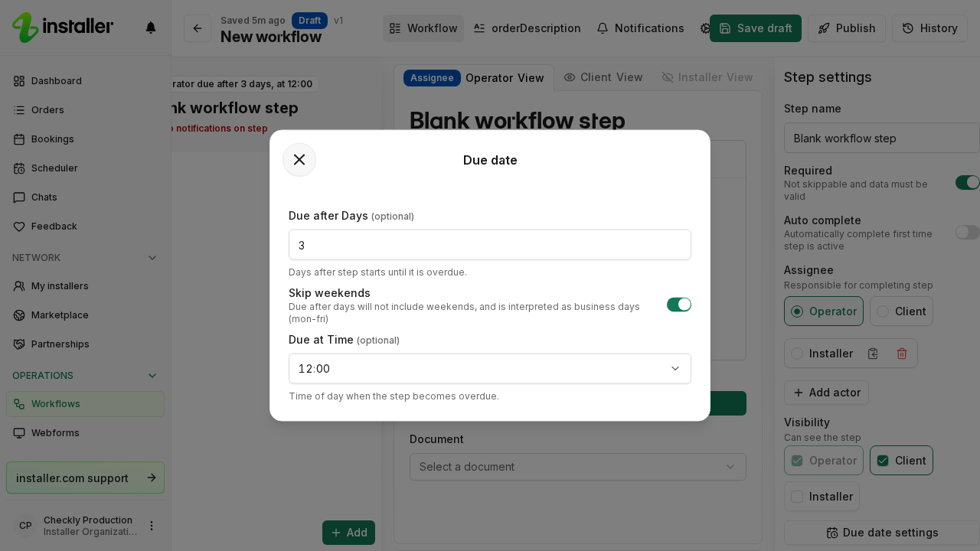Open the Select a document dropdown

click(578, 467)
